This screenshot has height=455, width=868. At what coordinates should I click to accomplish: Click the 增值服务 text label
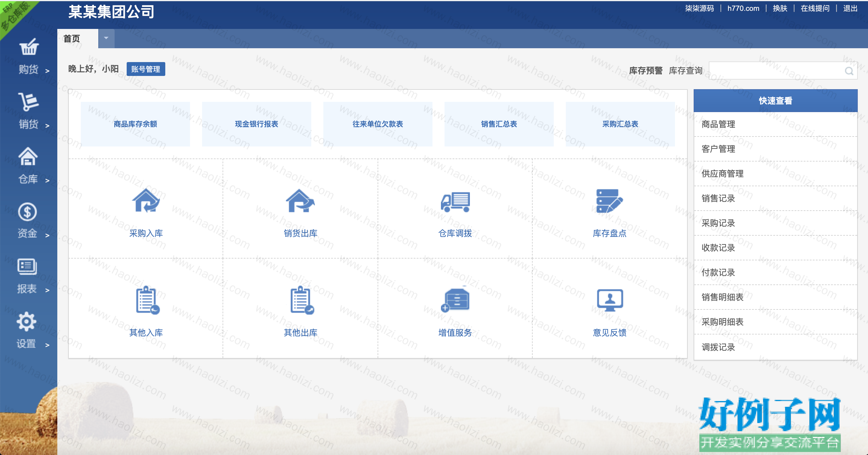click(x=455, y=332)
